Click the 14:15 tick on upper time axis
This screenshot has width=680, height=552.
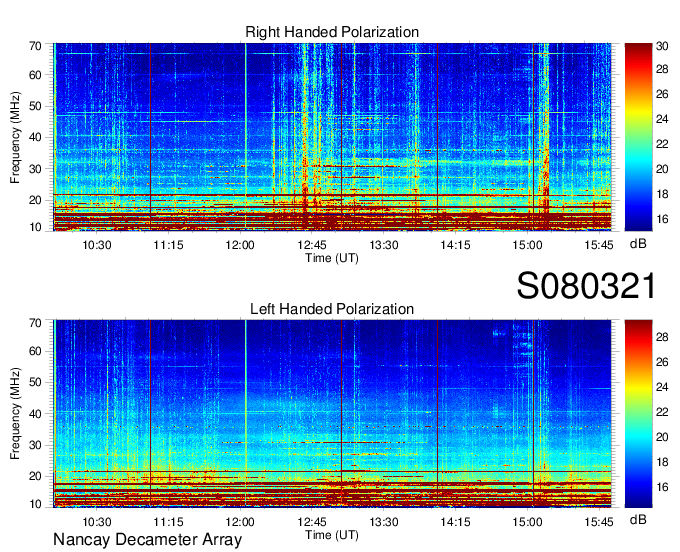pyautogui.click(x=455, y=245)
